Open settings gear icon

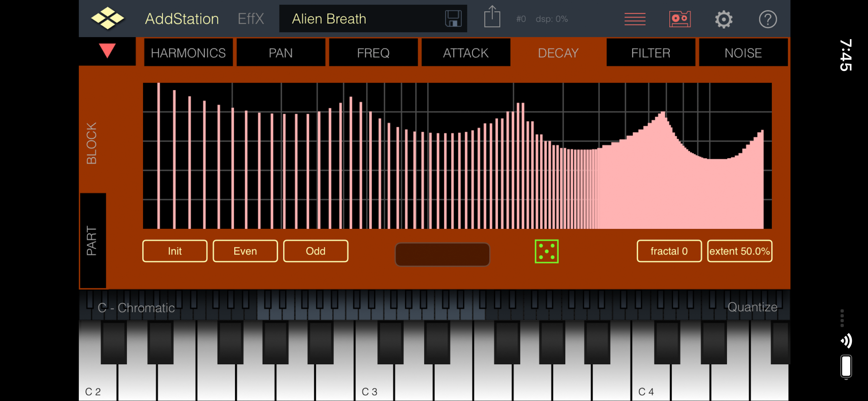[x=723, y=20]
